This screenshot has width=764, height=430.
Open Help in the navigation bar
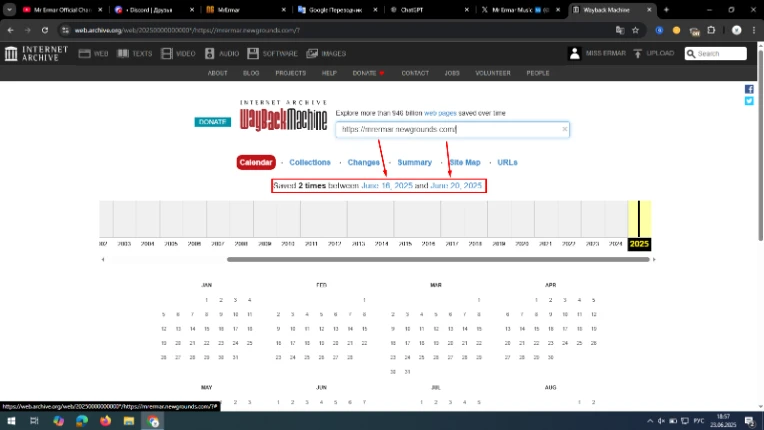click(x=329, y=73)
